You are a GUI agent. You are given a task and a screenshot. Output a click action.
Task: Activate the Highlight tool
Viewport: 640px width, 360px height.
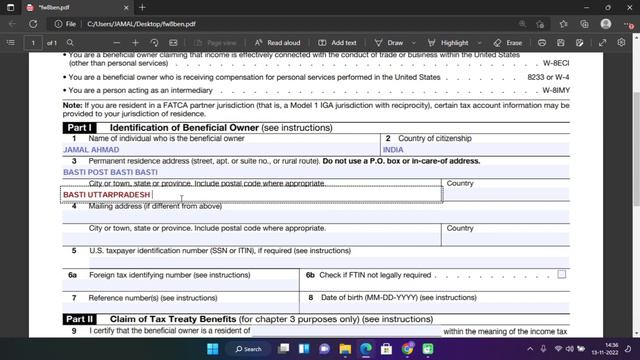[x=448, y=42]
